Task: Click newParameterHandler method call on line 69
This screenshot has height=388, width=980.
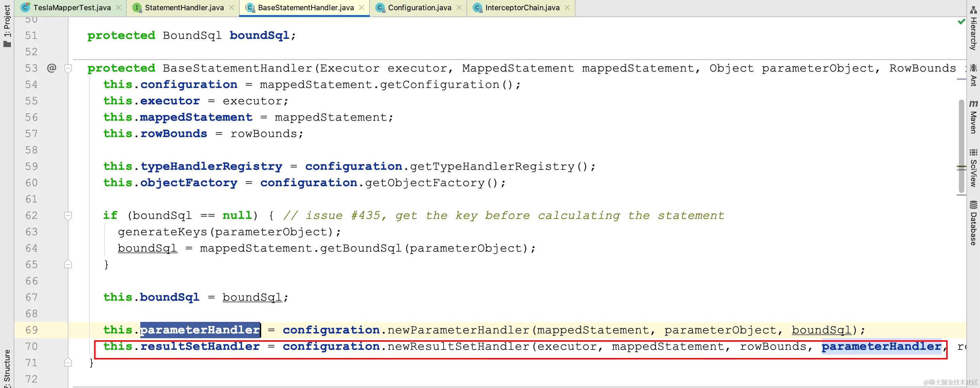Action: [458, 330]
